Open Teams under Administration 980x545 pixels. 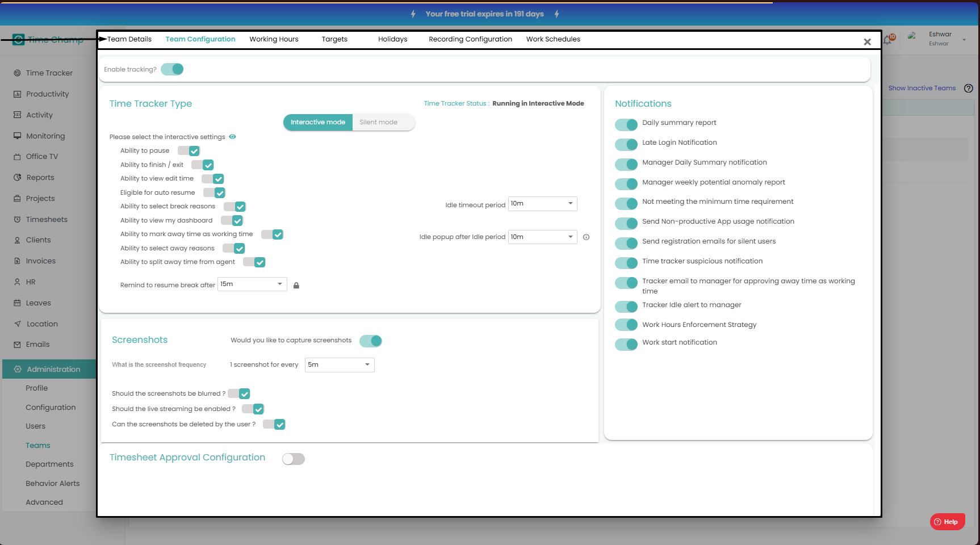[x=38, y=446]
